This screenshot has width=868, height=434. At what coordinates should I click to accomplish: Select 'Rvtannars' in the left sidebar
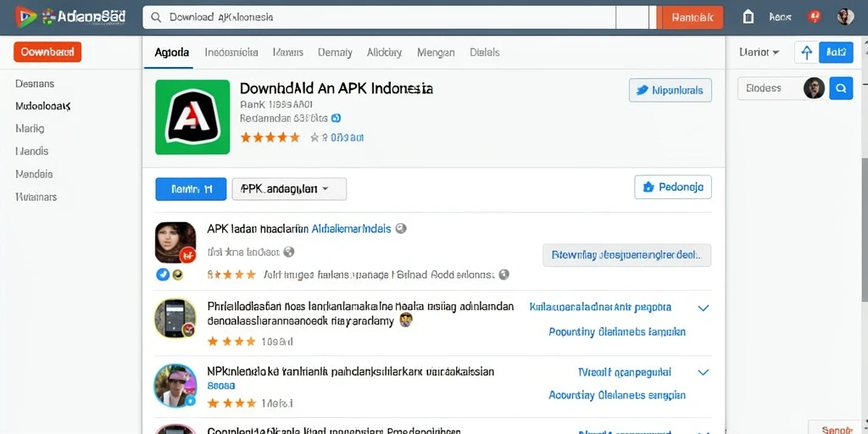point(36,197)
